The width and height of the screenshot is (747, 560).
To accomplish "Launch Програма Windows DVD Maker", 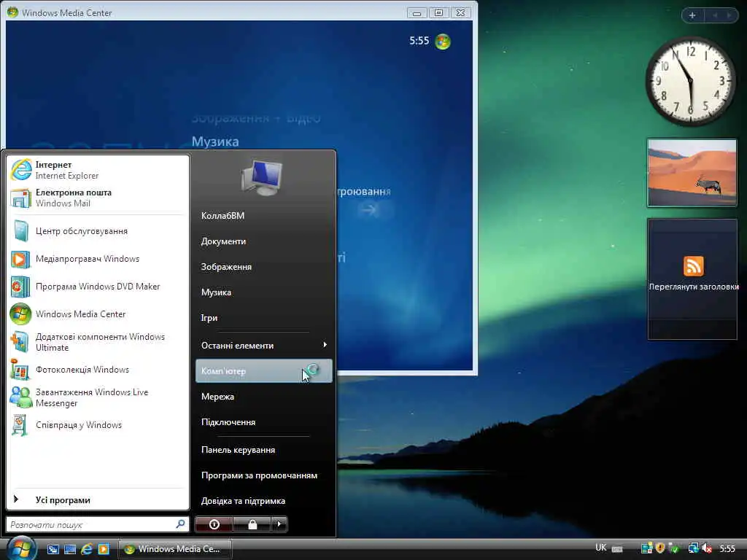I will pyautogui.click(x=98, y=286).
